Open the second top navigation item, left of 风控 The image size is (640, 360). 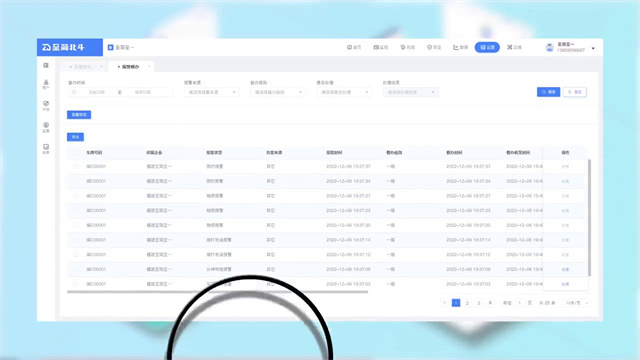click(380, 47)
